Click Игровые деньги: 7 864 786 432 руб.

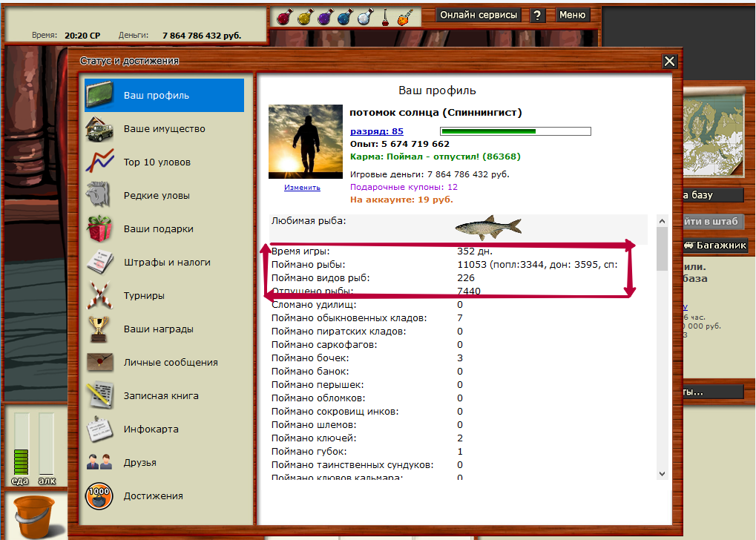click(x=430, y=174)
